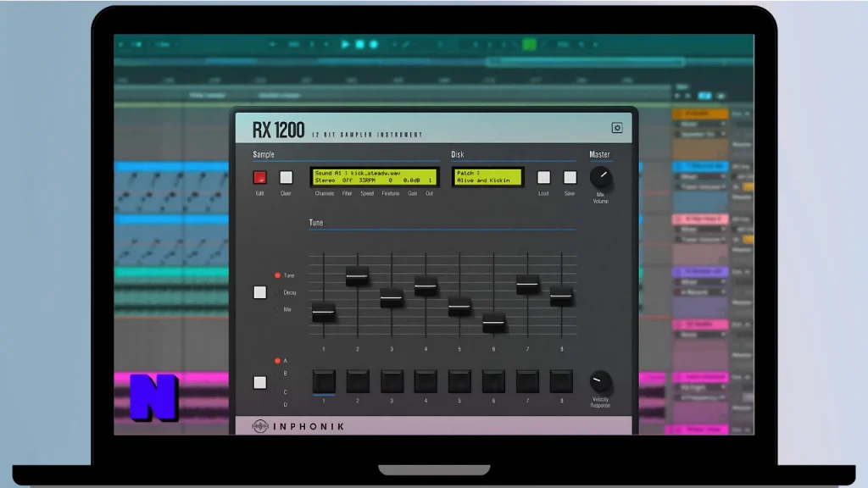Open RX 1200 settings gear icon
Viewport: 868px width, 488px height.
tap(617, 128)
